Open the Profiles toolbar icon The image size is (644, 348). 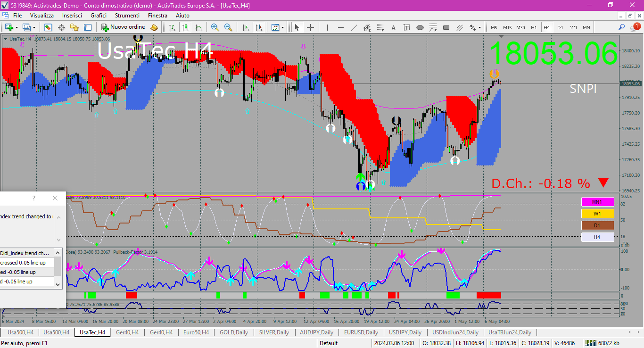tap(27, 27)
